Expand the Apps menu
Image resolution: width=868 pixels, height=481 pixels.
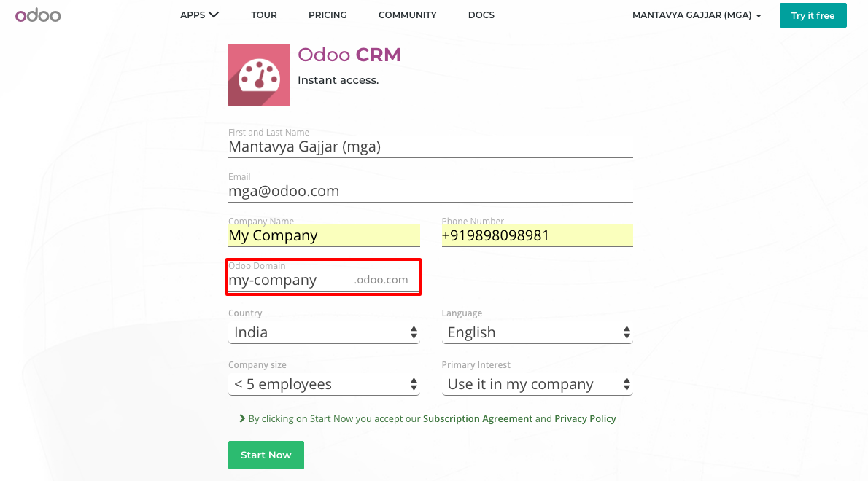point(199,15)
